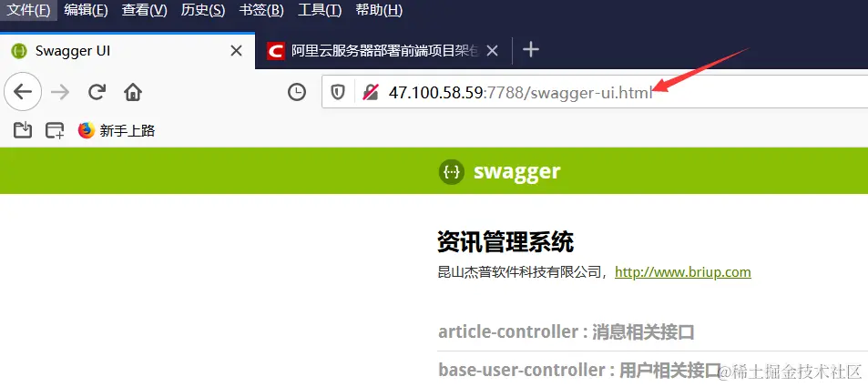Expand the base-user-controller section
The height and width of the screenshot is (387, 868).
pyautogui.click(x=579, y=370)
